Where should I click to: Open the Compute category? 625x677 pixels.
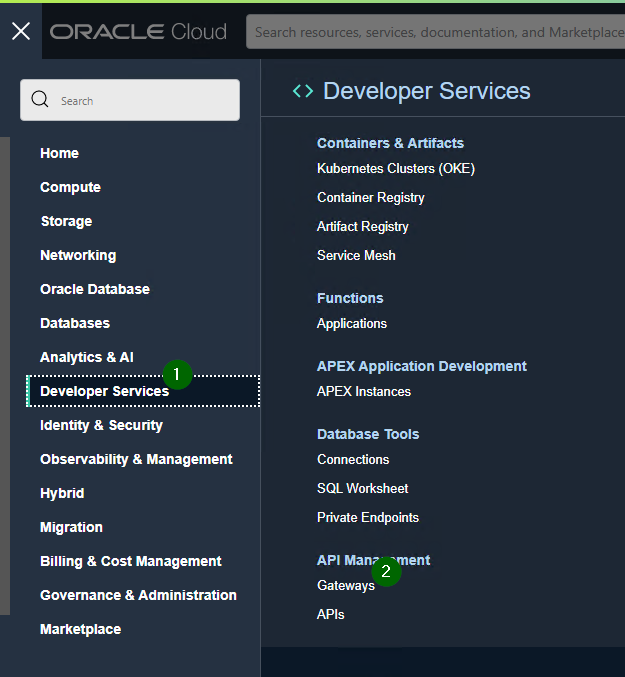[x=70, y=187]
